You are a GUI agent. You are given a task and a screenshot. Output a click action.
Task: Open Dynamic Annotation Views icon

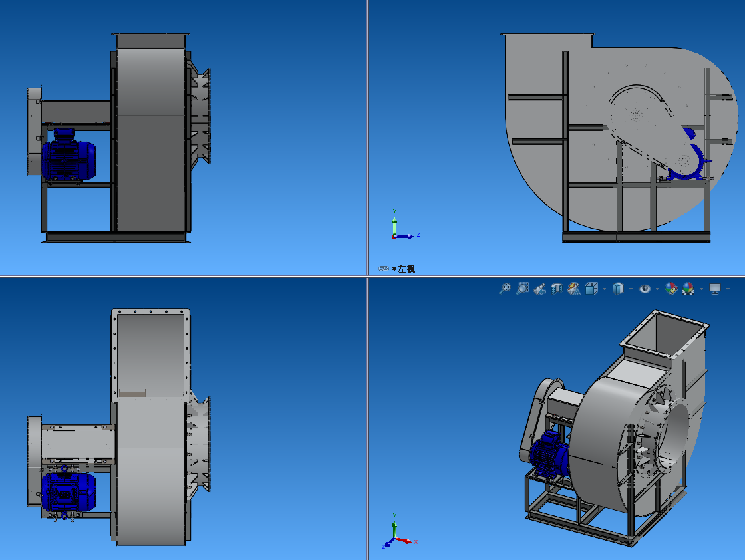(574, 289)
